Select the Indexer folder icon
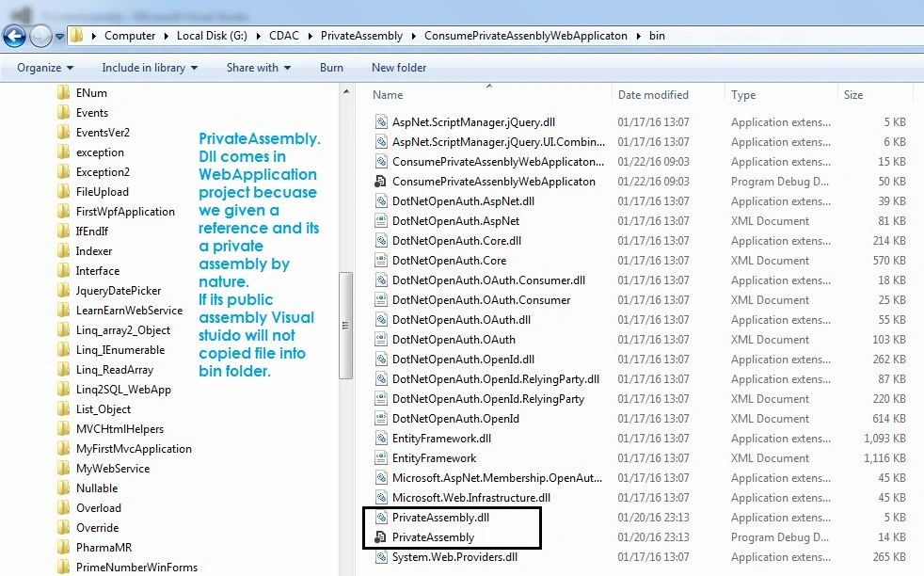Screen dimensions: 924x576 click(x=64, y=251)
